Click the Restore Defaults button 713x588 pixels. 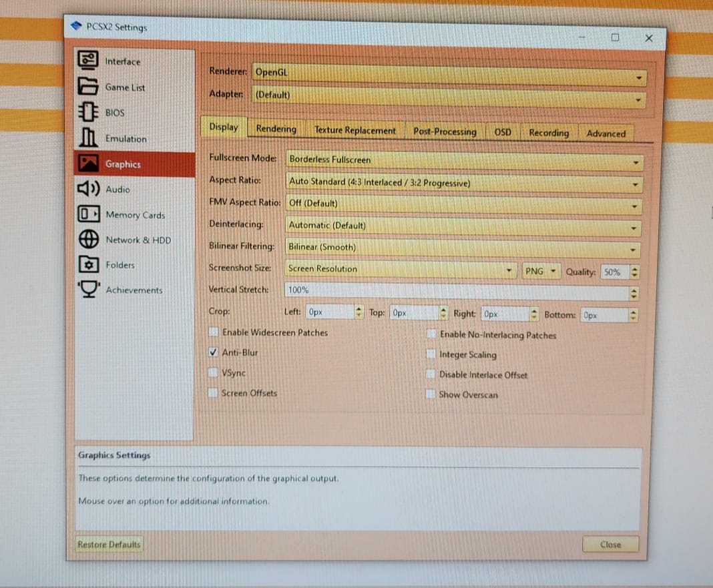pos(109,544)
